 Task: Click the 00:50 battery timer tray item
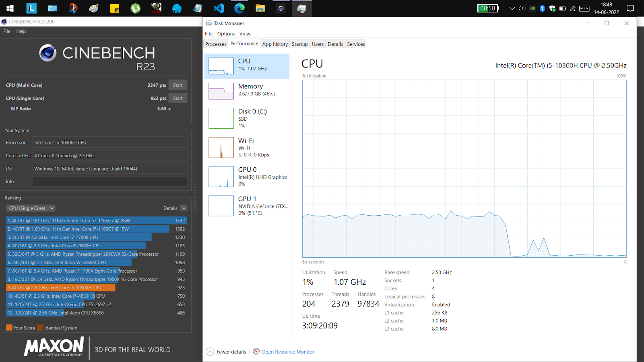coord(488,8)
